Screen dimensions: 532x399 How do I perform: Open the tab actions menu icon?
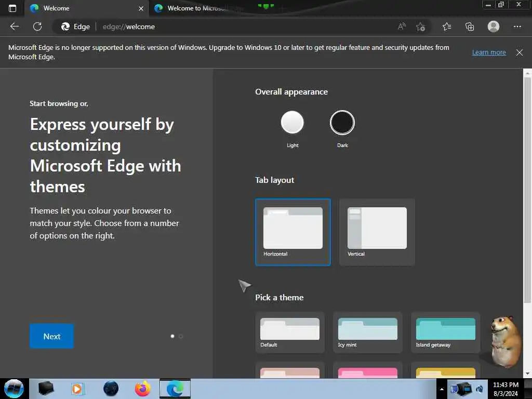coord(12,8)
